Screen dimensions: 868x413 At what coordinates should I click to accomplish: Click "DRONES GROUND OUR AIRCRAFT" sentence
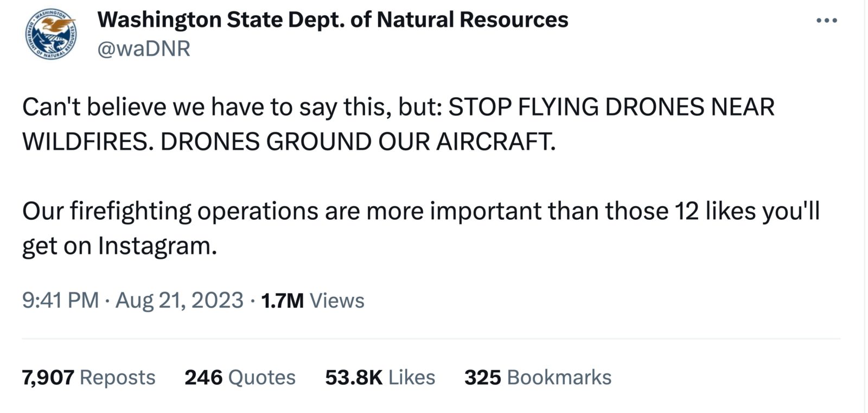coord(358,142)
